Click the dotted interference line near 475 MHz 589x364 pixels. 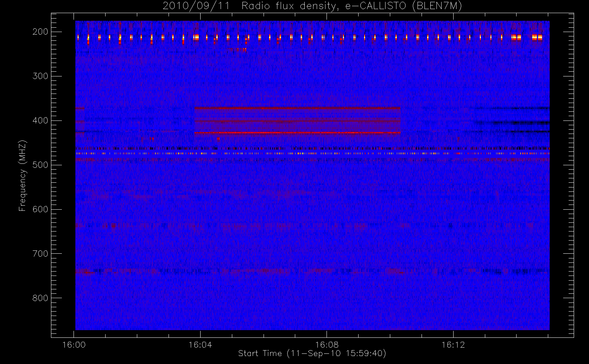pyautogui.click(x=312, y=154)
